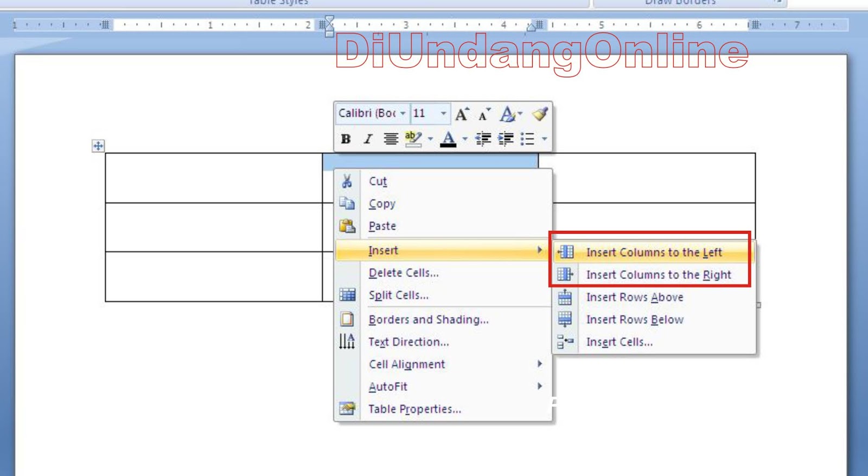Expand the AutoFit submenu

click(x=444, y=387)
